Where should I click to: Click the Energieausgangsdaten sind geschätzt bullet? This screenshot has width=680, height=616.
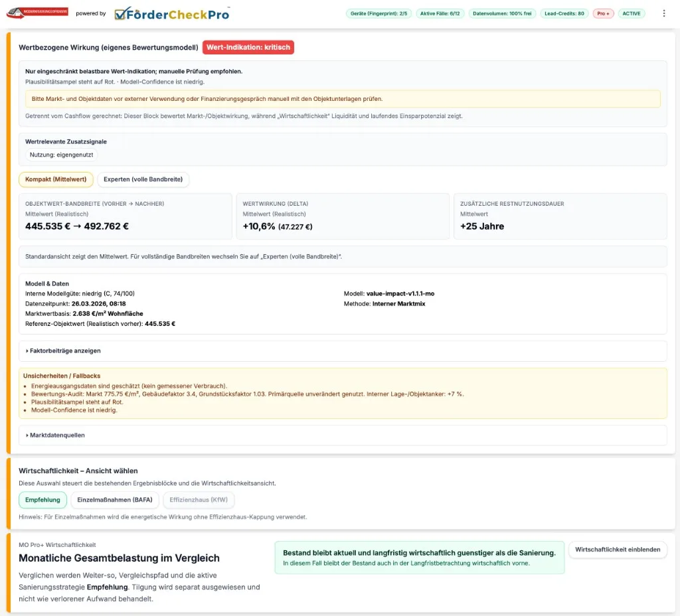tap(129, 386)
